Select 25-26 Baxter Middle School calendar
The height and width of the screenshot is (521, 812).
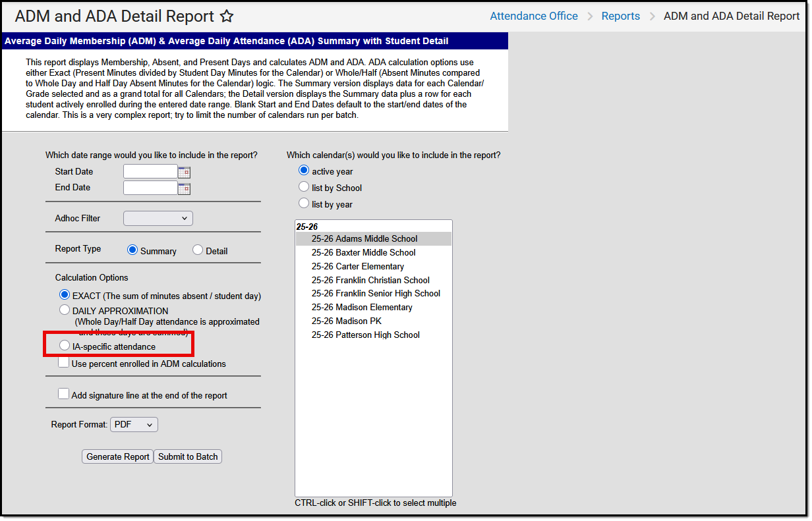(x=363, y=252)
